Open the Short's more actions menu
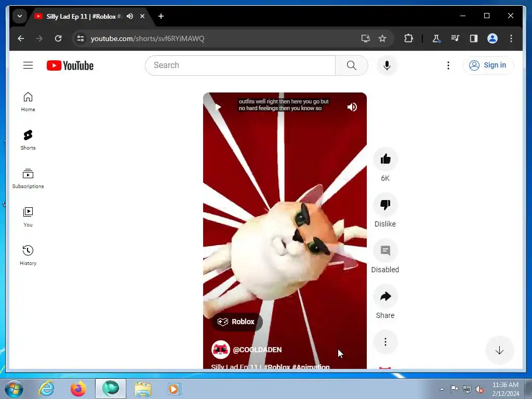Image resolution: width=532 pixels, height=399 pixels. point(385,342)
